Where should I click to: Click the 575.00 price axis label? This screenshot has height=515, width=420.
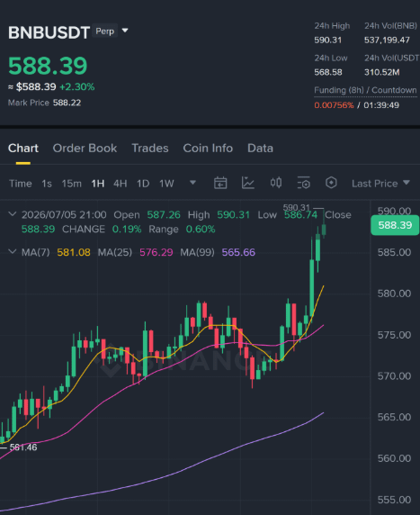[394, 335]
